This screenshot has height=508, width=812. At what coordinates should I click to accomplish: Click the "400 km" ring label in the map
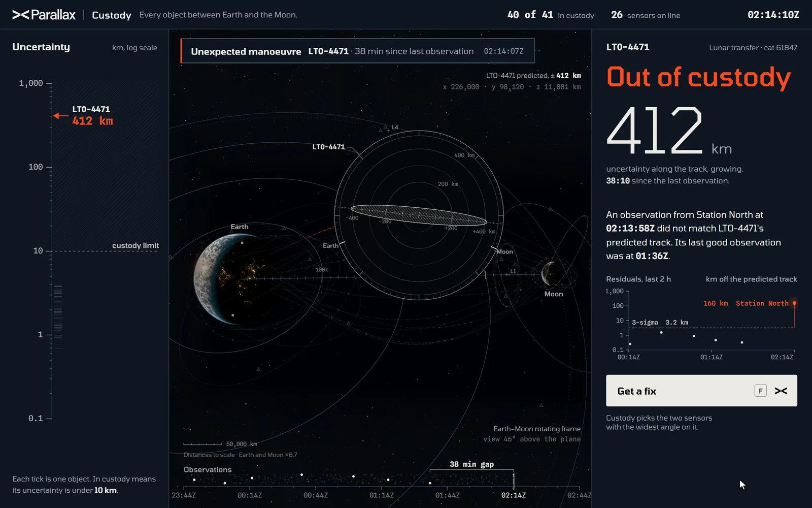tap(464, 155)
